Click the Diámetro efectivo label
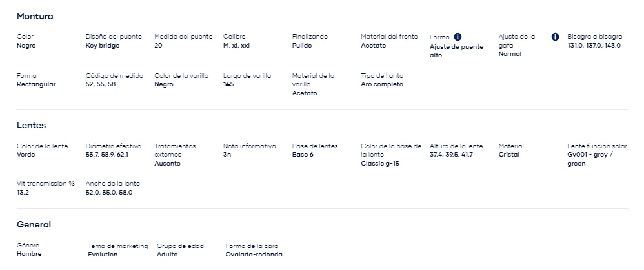 click(114, 146)
